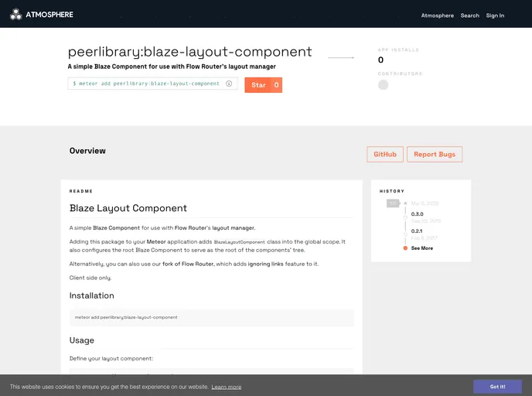Dismiss cookie banner with Got it!

coord(497,387)
